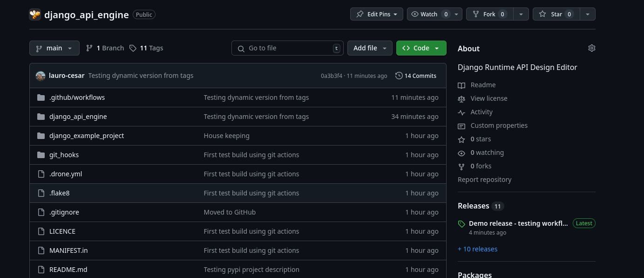Click the book icon next to Readme
Screen dimensions: 644x278
(461, 85)
